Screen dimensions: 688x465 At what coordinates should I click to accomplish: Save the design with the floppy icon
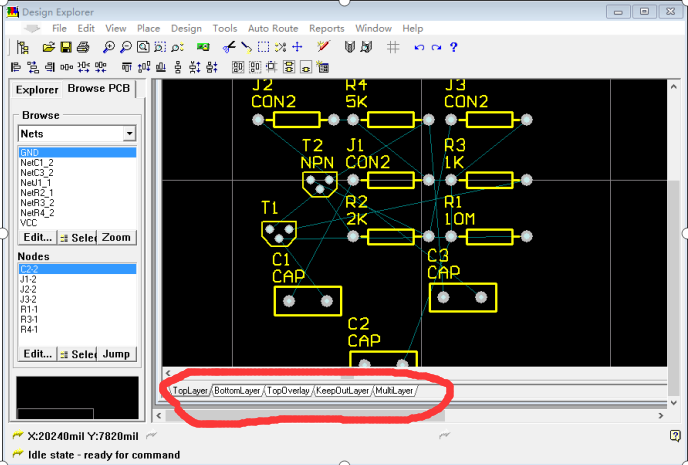point(66,47)
